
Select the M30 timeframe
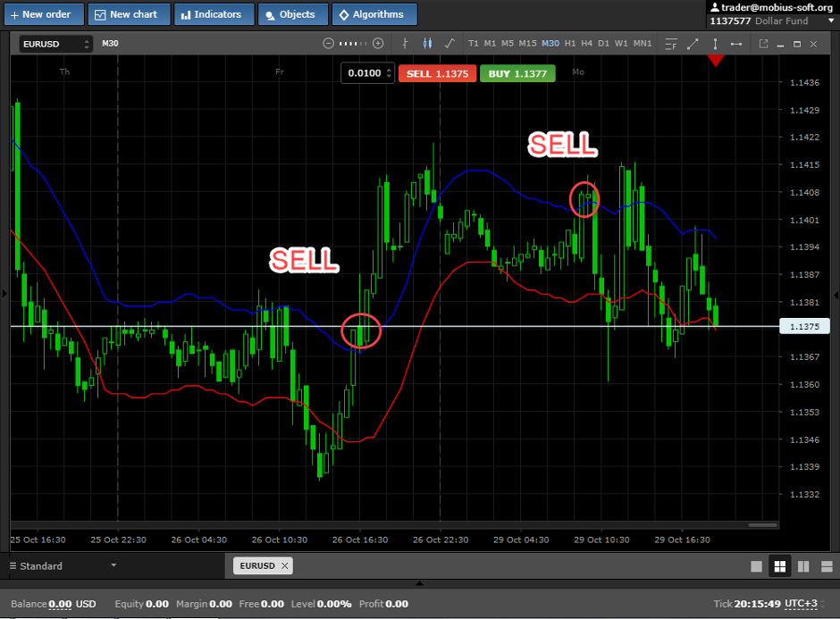(550, 44)
